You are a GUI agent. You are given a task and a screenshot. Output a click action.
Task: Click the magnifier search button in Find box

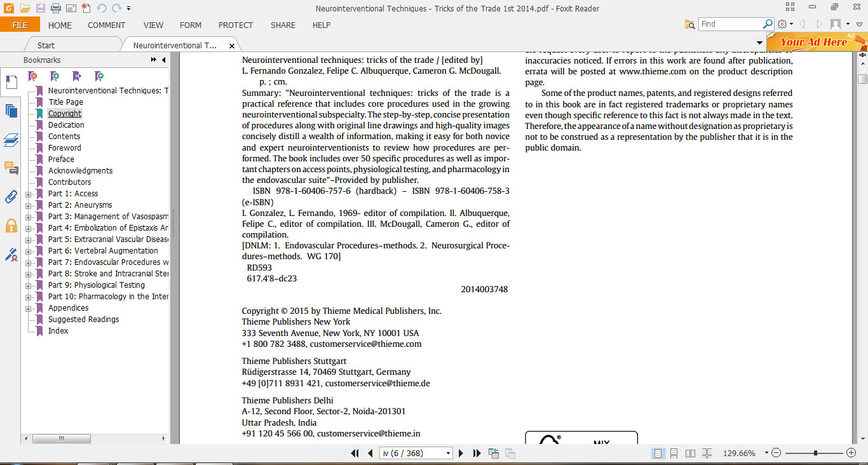(x=768, y=24)
